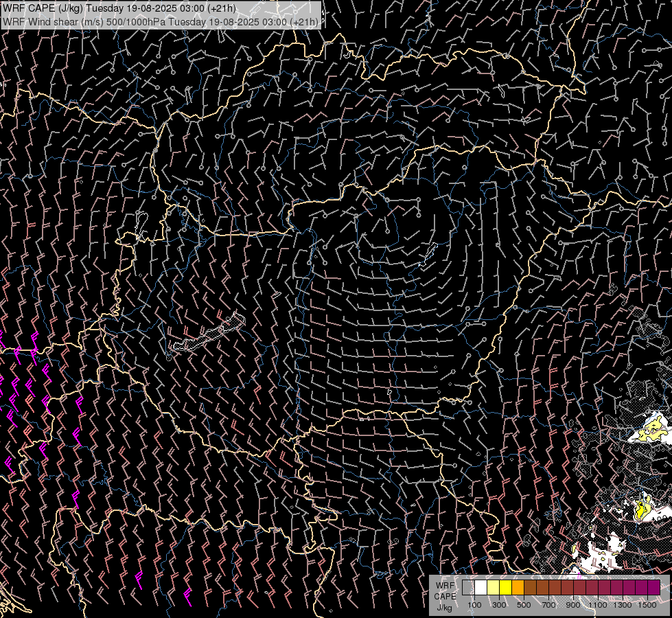Click the J/kg unit in legend
This screenshot has width=672, height=618.
click(444, 608)
